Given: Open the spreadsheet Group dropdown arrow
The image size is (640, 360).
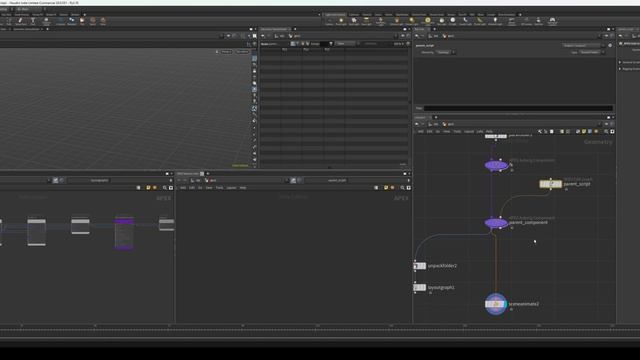Looking at the screenshot, I should [331, 44].
